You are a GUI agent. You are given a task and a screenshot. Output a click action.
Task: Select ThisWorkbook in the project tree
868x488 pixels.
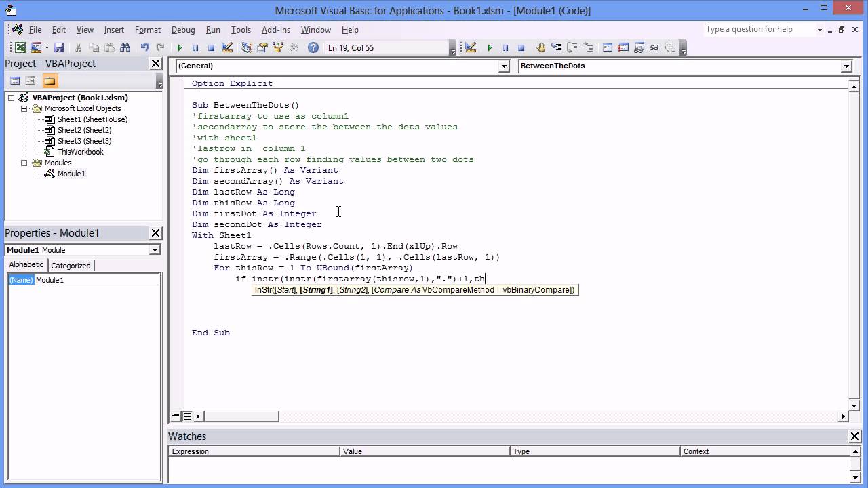tap(81, 152)
